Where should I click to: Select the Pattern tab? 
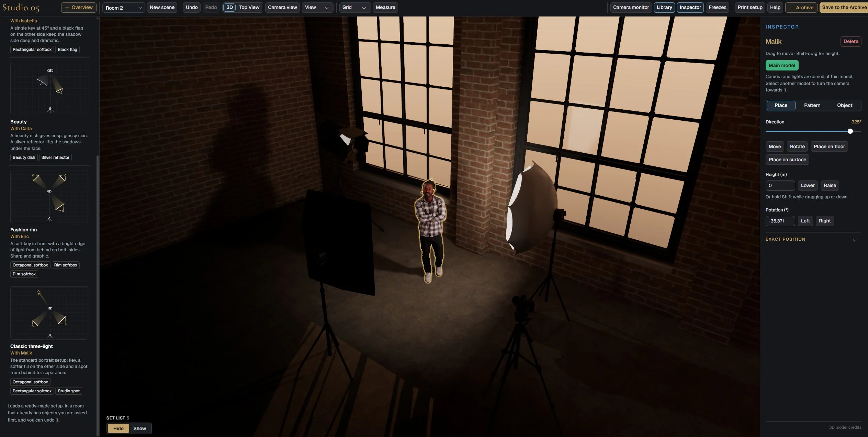[812, 106]
